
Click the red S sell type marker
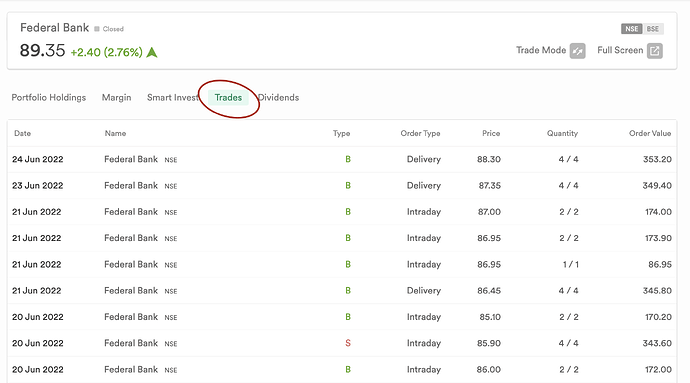pyautogui.click(x=348, y=343)
